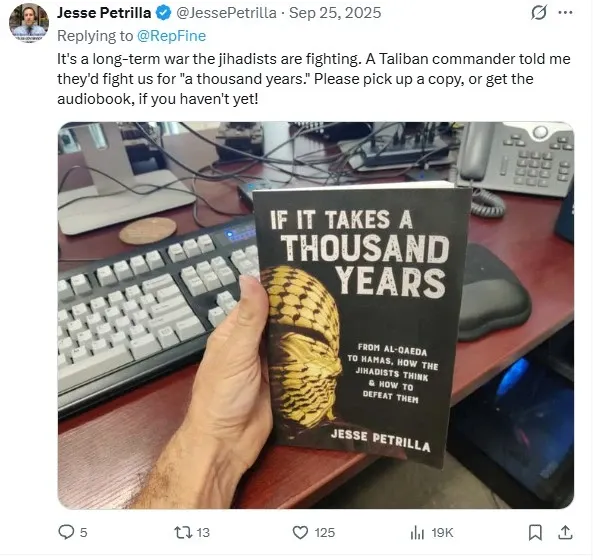Open the @JessePetrilla handle link

click(x=226, y=13)
